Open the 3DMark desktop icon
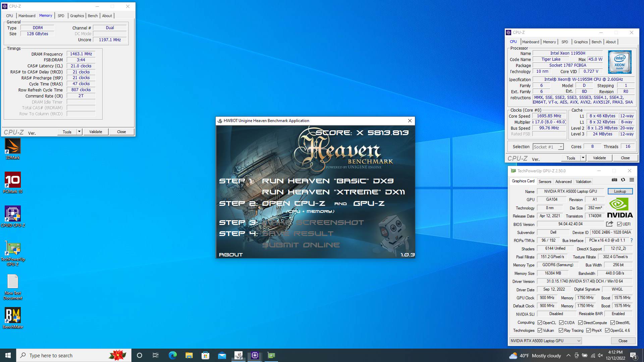Viewport: 644px width, 362px height. [x=13, y=149]
